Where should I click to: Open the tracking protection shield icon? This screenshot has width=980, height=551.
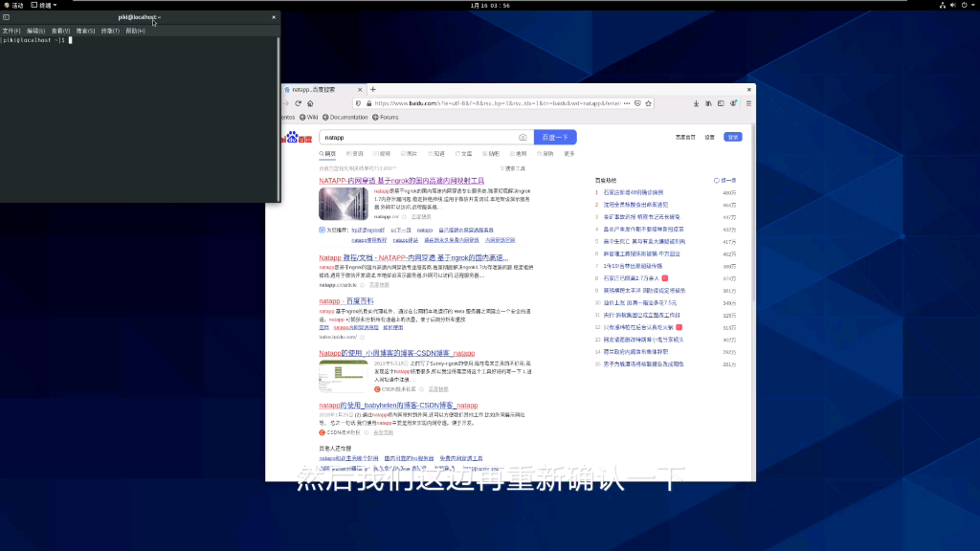[x=358, y=103]
